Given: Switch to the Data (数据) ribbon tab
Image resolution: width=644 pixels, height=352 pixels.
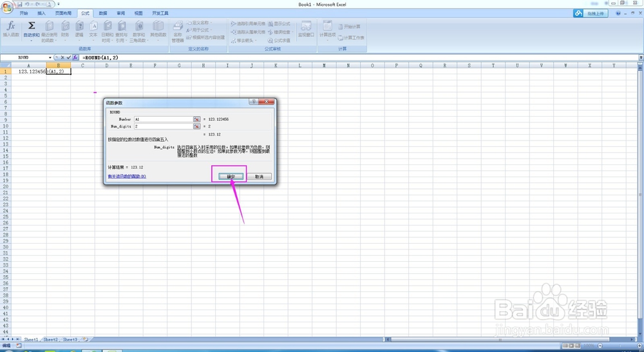Looking at the screenshot, I should [103, 13].
